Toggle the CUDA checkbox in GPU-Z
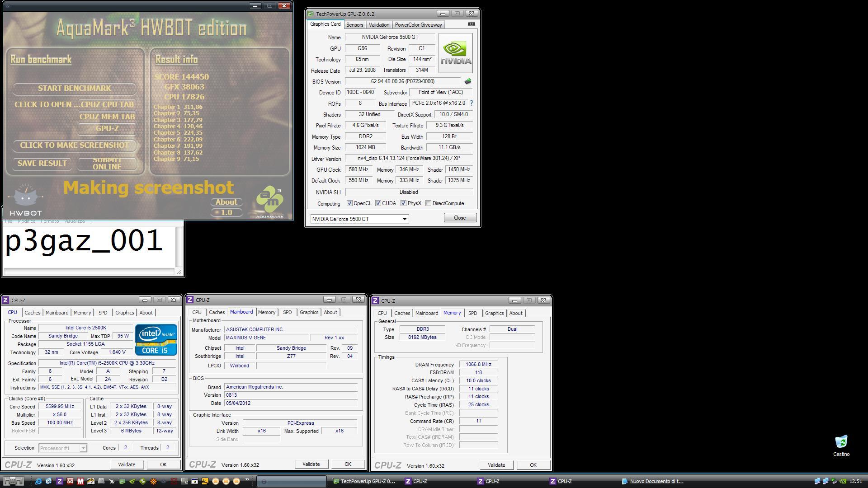 [378, 203]
